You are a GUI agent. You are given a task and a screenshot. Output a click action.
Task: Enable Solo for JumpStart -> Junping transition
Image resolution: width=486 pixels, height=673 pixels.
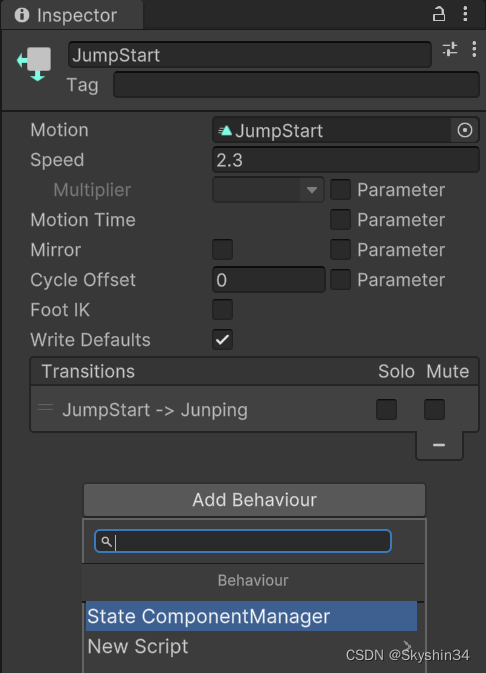coord(386,409)
